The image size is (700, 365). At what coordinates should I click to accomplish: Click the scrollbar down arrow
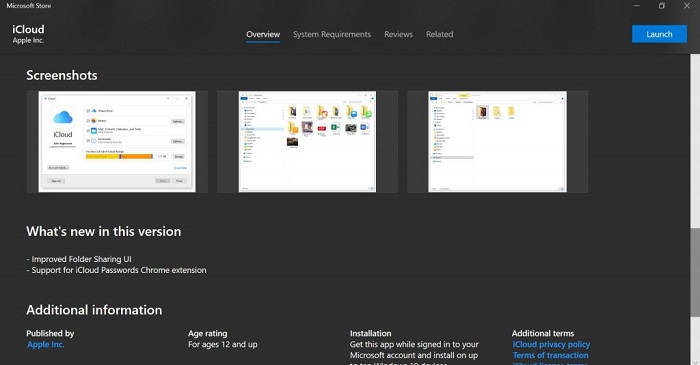click(x=695, y=361)
